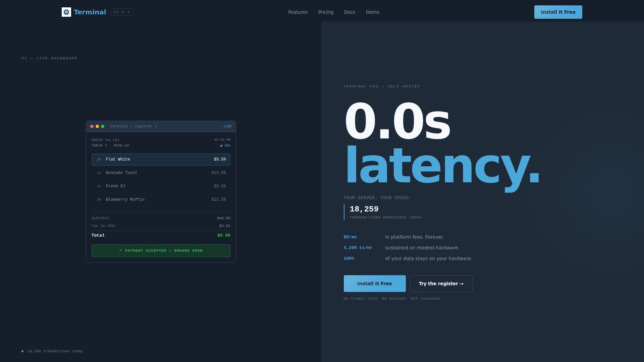Click Install It Free in the header
Screen dimensions: 644x362
[x=558, y=12]
